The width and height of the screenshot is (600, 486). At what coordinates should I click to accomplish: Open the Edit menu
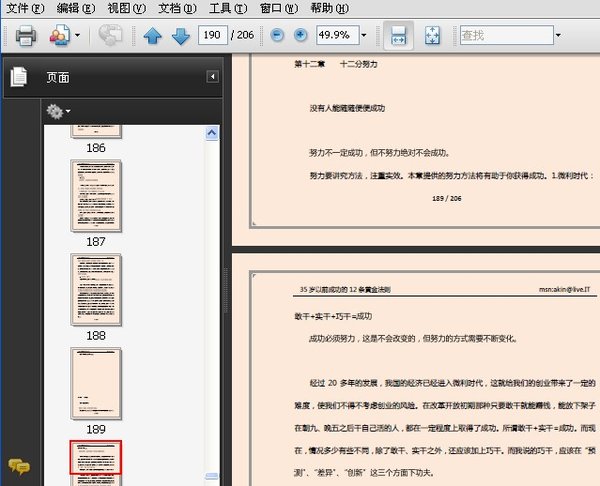(x=76, y=8)
